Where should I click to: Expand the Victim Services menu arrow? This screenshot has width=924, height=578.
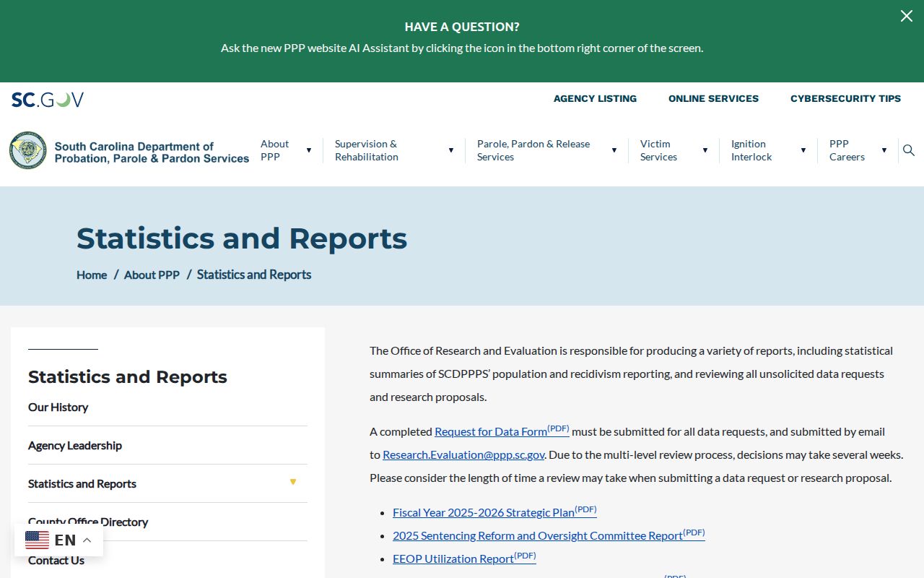point(705,150)
